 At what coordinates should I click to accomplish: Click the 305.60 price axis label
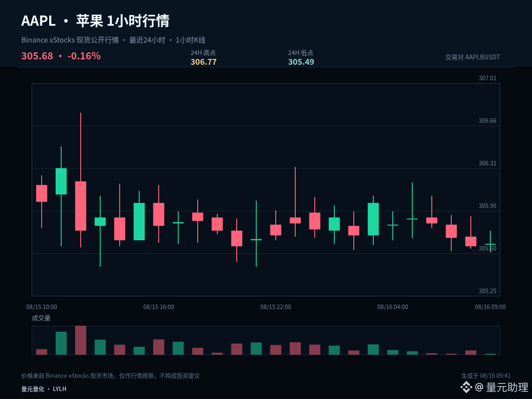[488, 248]
